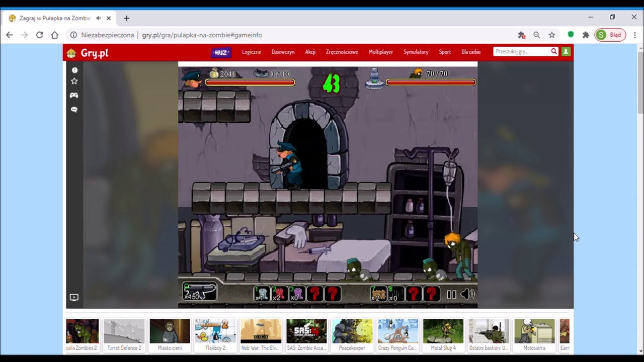Open the Zręcznościowe games category

coord(342,52)
